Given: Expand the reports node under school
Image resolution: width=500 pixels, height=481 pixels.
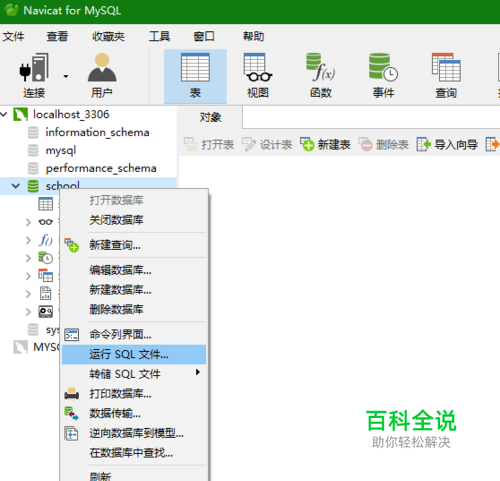Looking at the screenshot, I should tap(28, 294).
